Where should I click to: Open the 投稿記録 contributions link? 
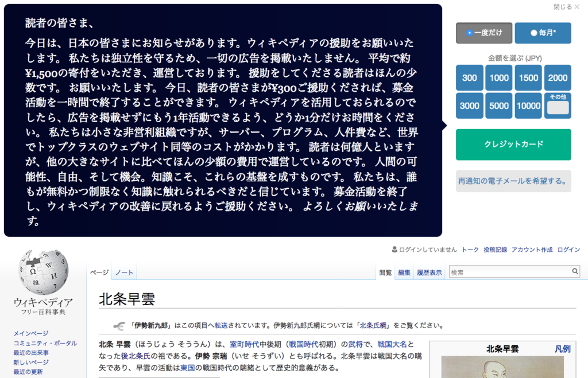495,250
